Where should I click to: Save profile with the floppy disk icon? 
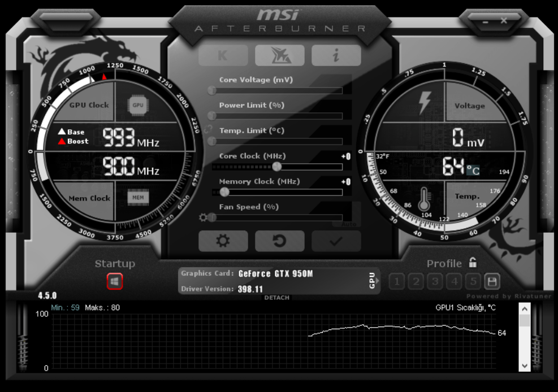[492, 282]
